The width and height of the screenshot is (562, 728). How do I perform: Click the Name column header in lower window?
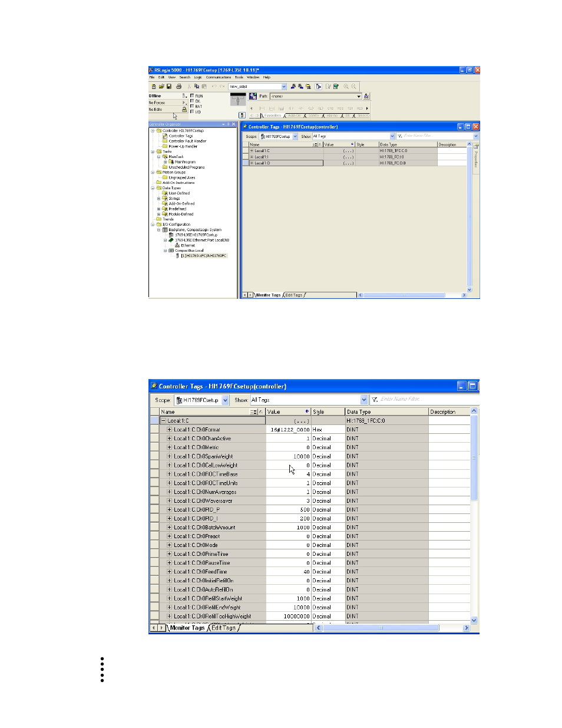[x=213, y=412]
